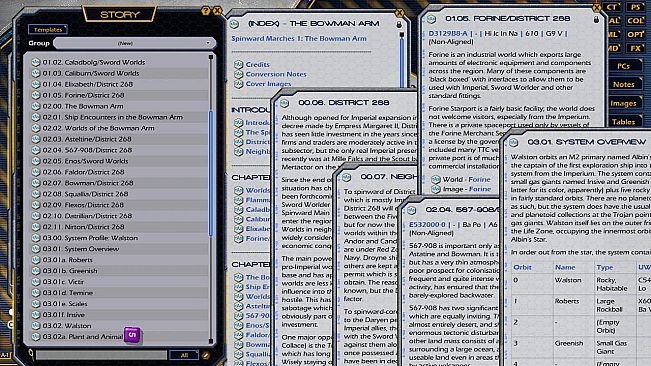651x366 pixels.
Task: Select 02.04. 567-908/District 268 story entry
Action: 120,150
